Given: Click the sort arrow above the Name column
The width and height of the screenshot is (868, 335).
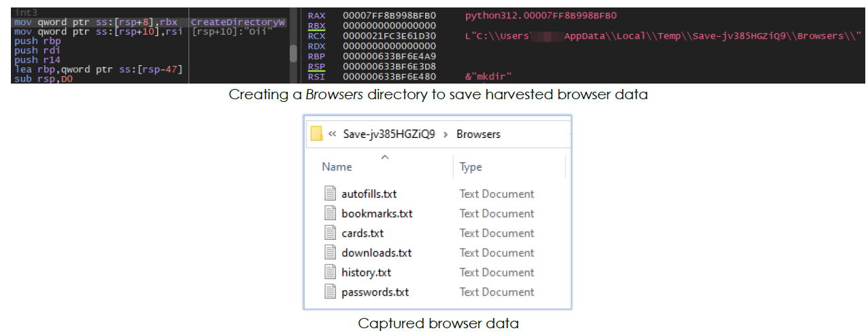Looking at the screenshot, I should tap(384, 157).
